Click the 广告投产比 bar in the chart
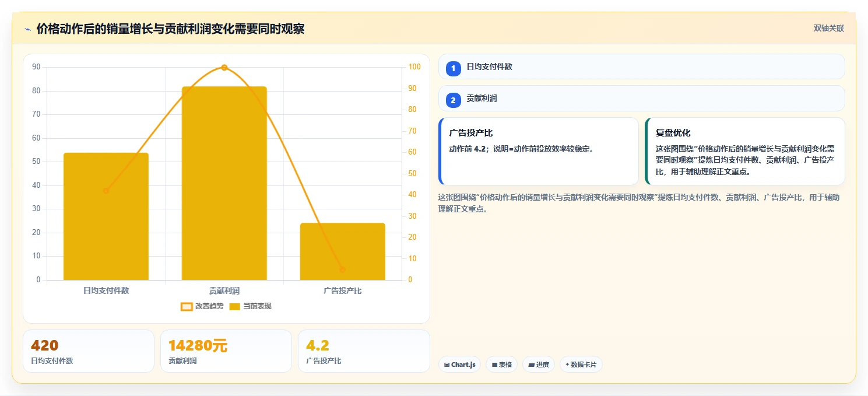Image resolution: width=868 pixels, height=396 pixels. [342, 251]
